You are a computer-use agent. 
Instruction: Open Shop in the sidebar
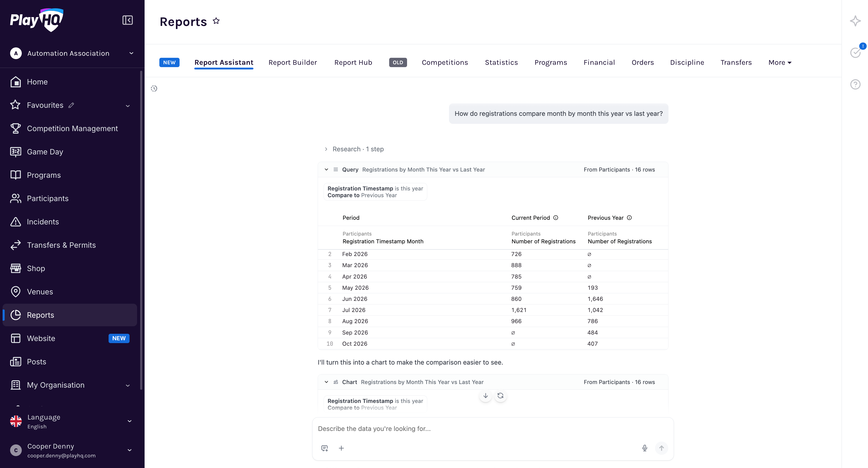(70, 268)
